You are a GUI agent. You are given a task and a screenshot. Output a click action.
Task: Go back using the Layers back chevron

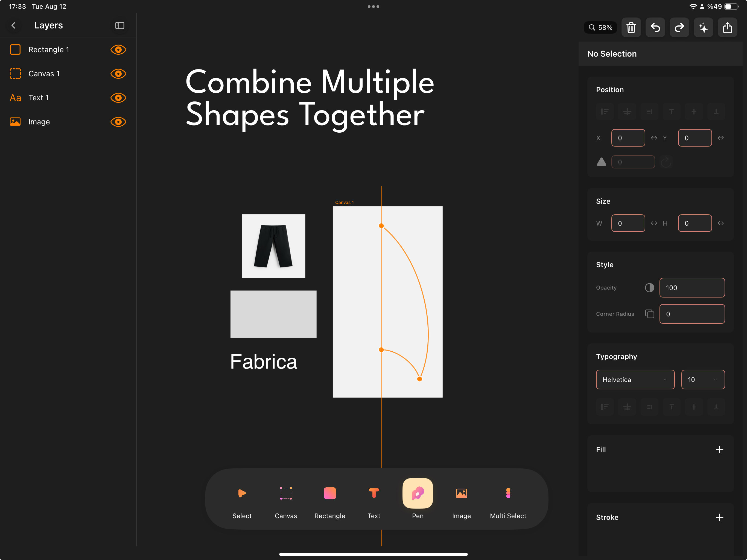click(13, 25)
